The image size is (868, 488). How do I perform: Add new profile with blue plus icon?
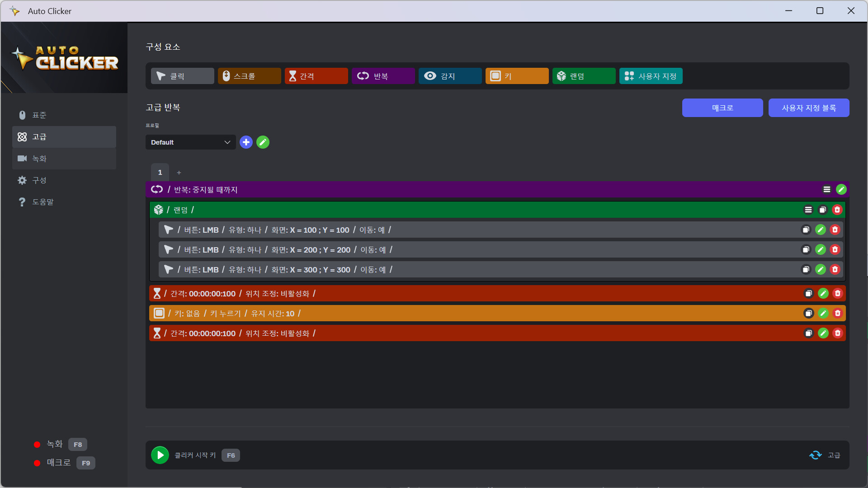coord(246,142)
